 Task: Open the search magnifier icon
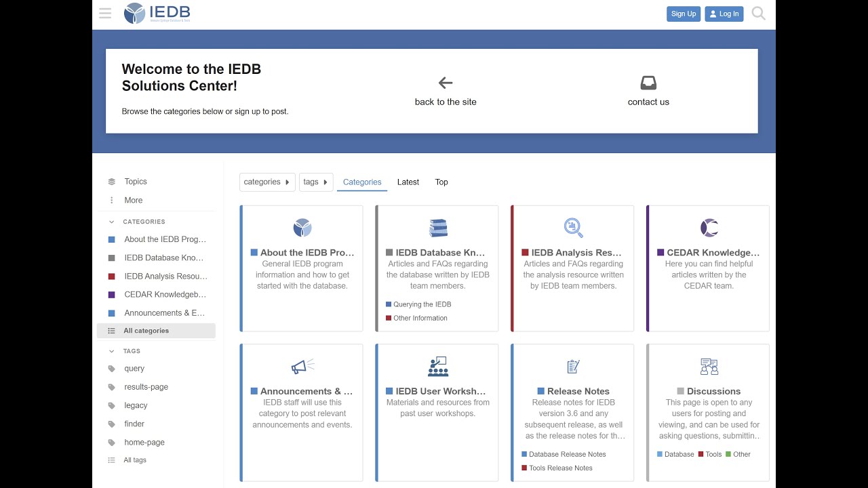coord(759,14)
